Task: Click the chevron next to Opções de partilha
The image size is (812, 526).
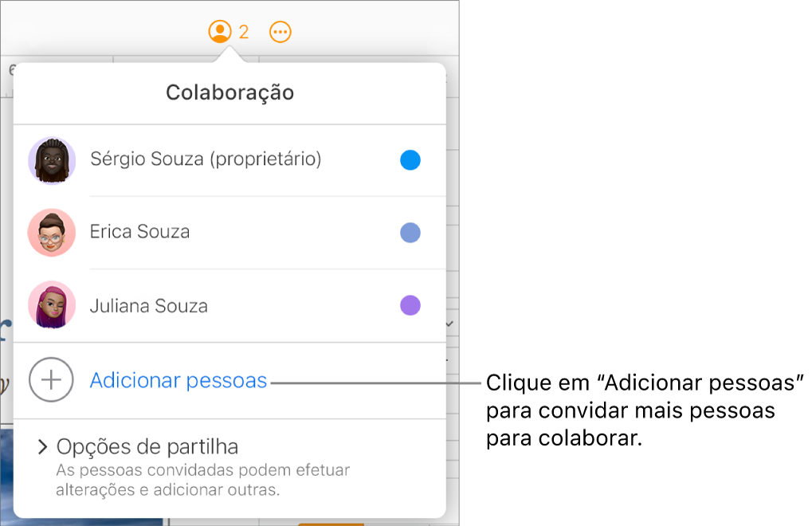Action: coord(43,446)
